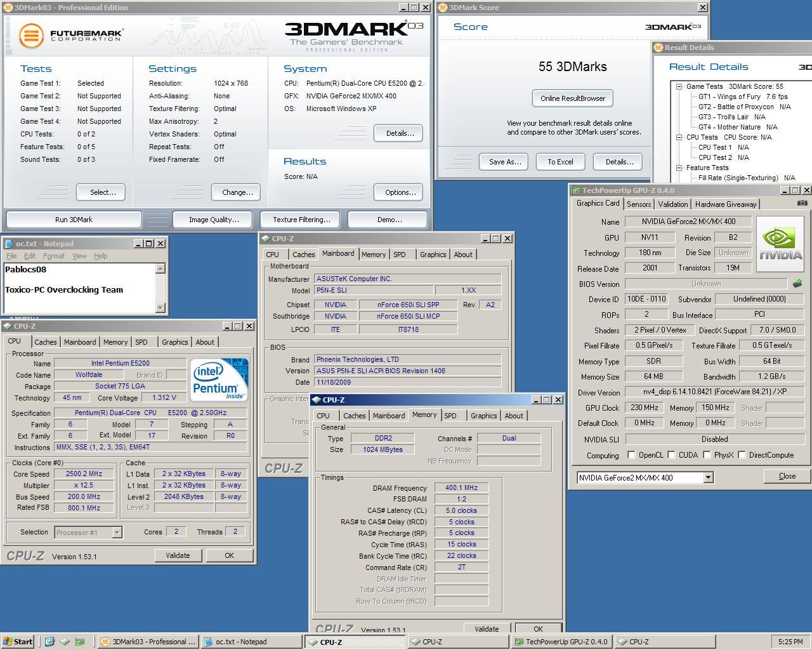Switch to Validation tab in GPU-Z

(x=672, y=204)
